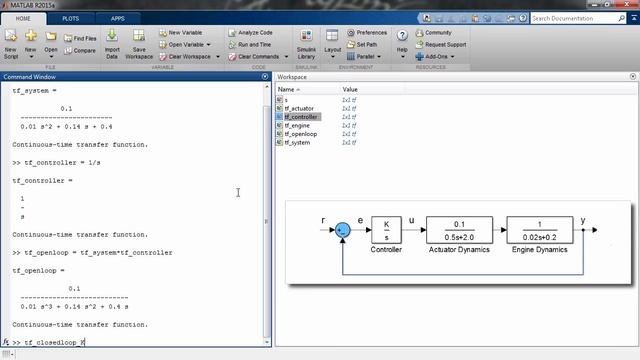The width and height of the screenshot is (640, 360).
Task: Click Save Workspace icon
Action: click(x=139, y=36)
